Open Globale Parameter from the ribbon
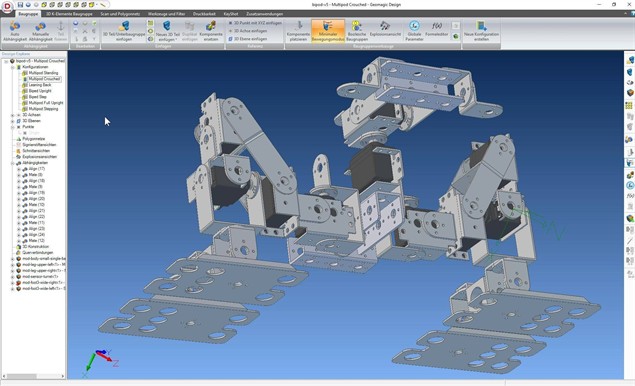Screen dimensions: 635x386 (414, 31)
